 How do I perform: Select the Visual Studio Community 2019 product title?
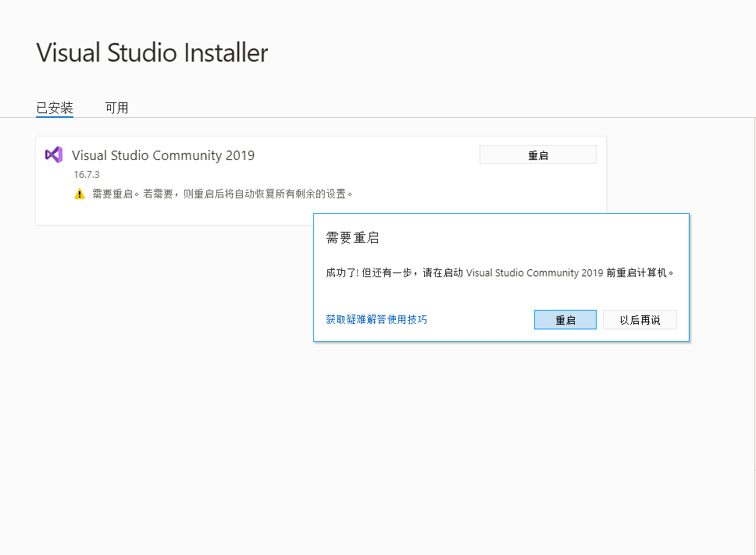point(163,155)
